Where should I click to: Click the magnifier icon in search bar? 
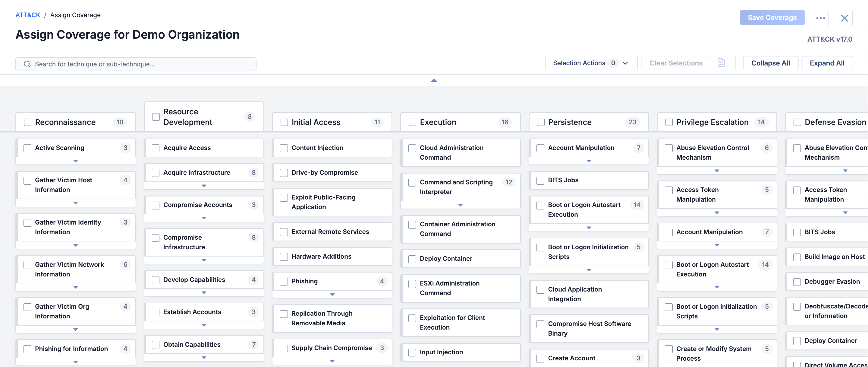pyautogui.click(x=27, y=64)
